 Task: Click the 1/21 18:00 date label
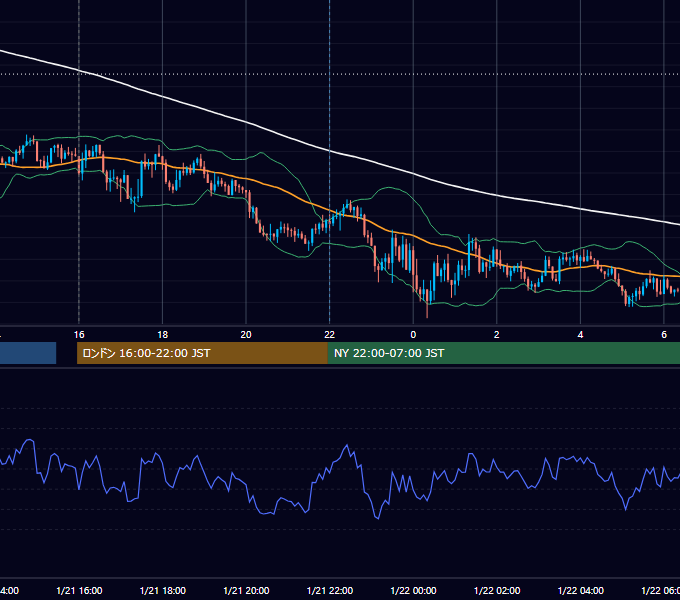163,590
